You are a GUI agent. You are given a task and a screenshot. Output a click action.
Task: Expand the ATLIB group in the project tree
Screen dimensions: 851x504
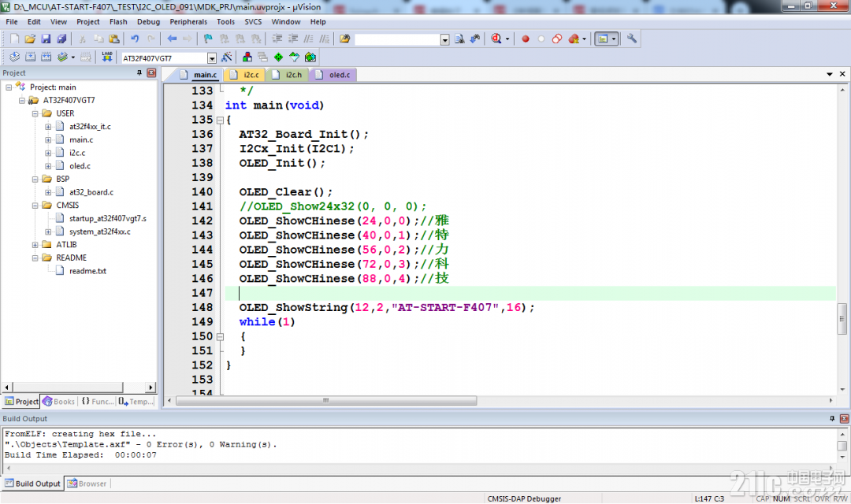(35, 245)
